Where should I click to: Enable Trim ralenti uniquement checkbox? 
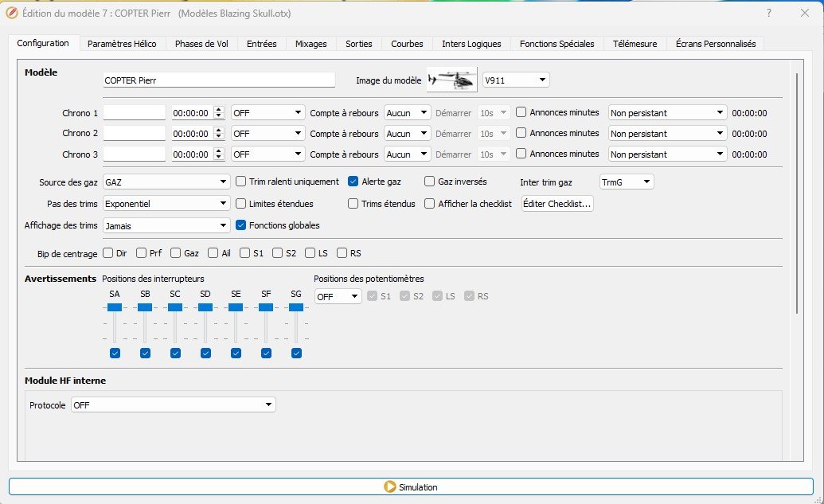click(241, 182)
